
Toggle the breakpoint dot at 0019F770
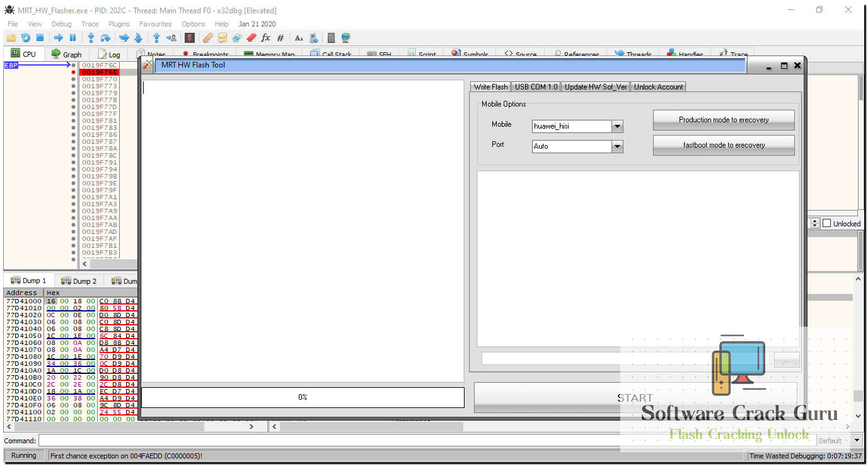tap(74, 79)
